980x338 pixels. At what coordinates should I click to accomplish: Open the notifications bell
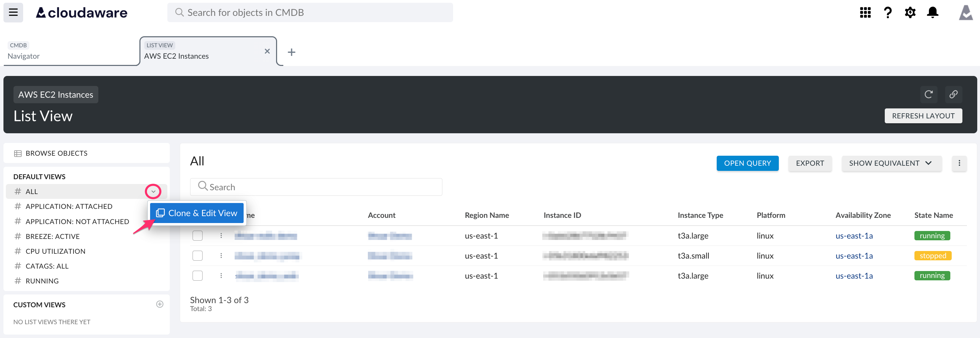pyautogui.click(x=933, y=12)
